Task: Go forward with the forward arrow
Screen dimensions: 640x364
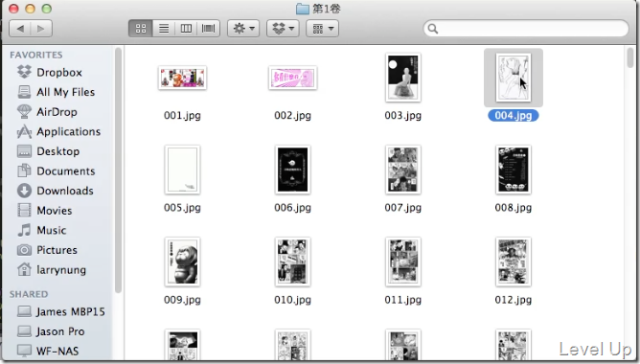Action: (x=41, y=29)
